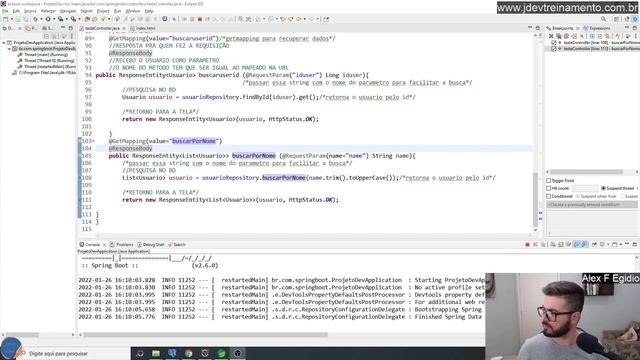Click the External Tools run icon
This screenshot has height=360, width=640.
click(73, 19)
